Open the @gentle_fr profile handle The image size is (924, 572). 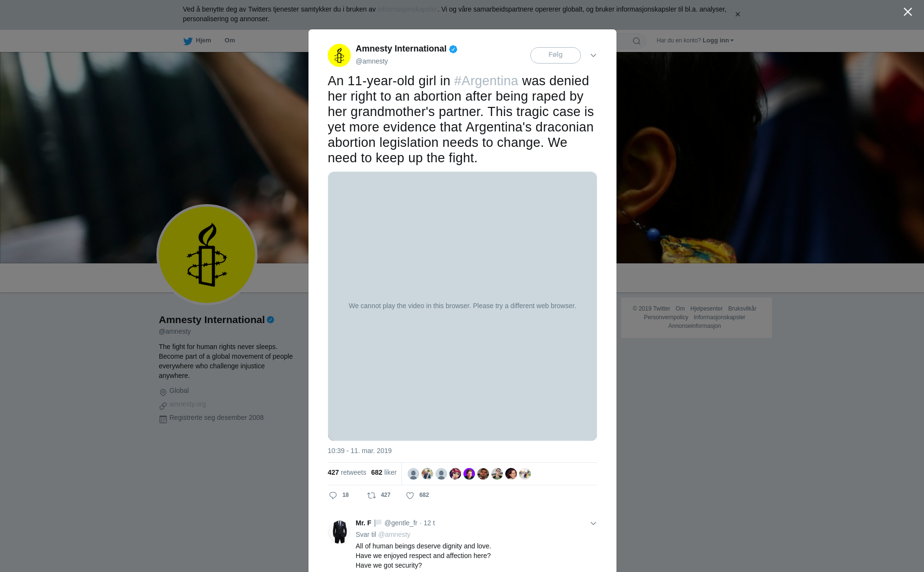click(401, 523)
